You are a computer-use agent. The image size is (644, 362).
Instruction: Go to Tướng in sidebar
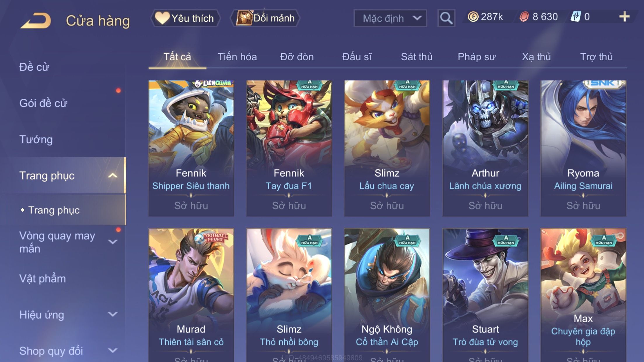[x=36, y=139]
